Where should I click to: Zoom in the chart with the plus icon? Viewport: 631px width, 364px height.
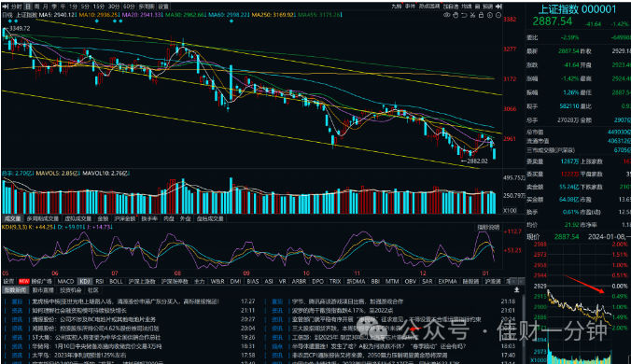coord(490,15)
